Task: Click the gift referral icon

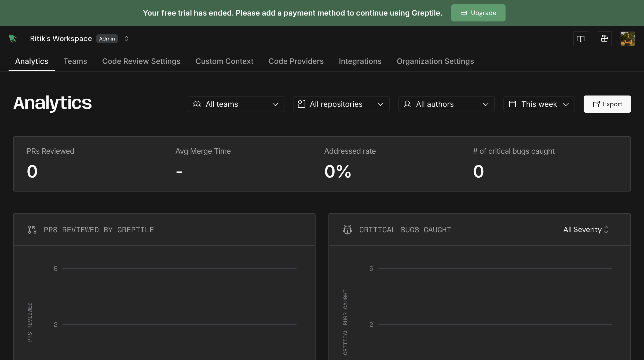Action: (x=604, y=38)
